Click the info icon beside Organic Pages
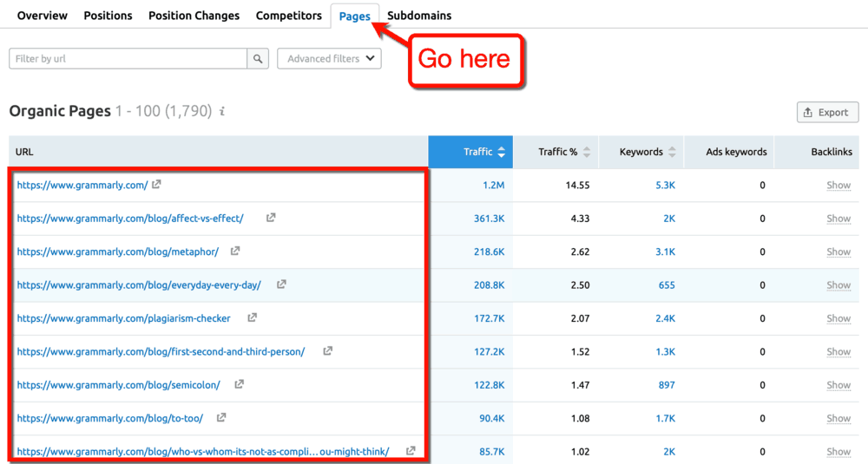868x464 pixels. click(x=222, y=111)
